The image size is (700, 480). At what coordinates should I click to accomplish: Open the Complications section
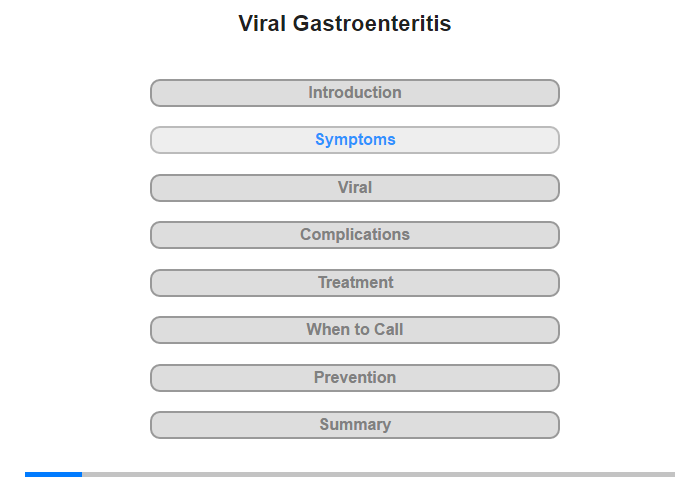pyautogui.click(x=354, y=235)
